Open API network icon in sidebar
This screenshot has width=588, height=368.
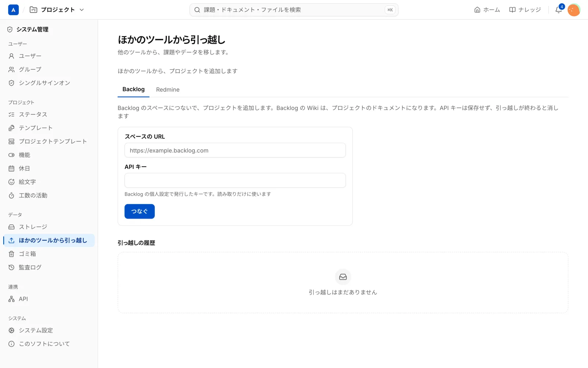pos(11,299)
